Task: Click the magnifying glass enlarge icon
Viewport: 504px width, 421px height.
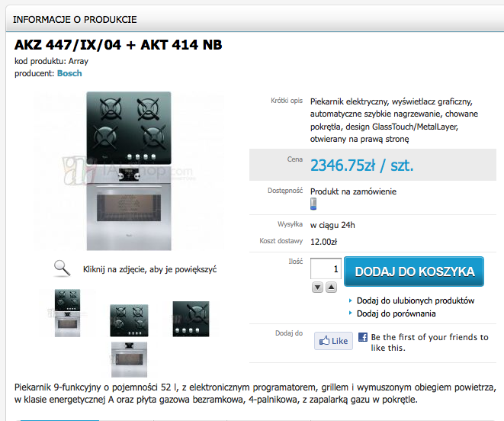Action: (x=62, y=268)
